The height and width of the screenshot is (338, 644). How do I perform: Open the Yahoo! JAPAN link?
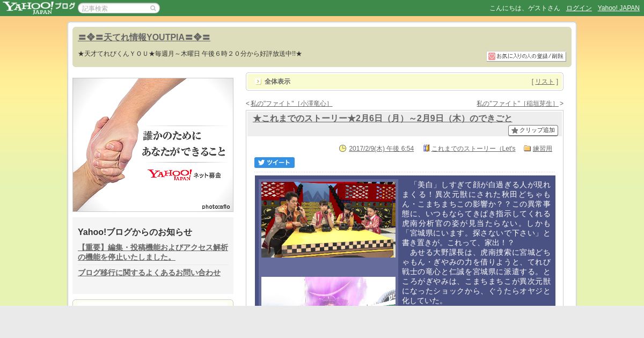tap(618, 8)
